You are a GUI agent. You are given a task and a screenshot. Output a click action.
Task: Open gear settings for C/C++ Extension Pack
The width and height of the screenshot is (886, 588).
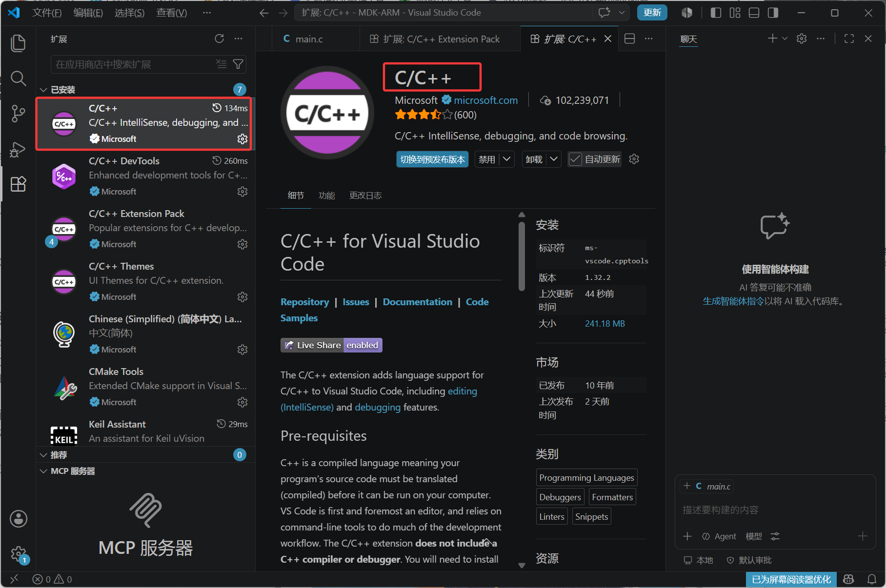[x=242, y=244]
